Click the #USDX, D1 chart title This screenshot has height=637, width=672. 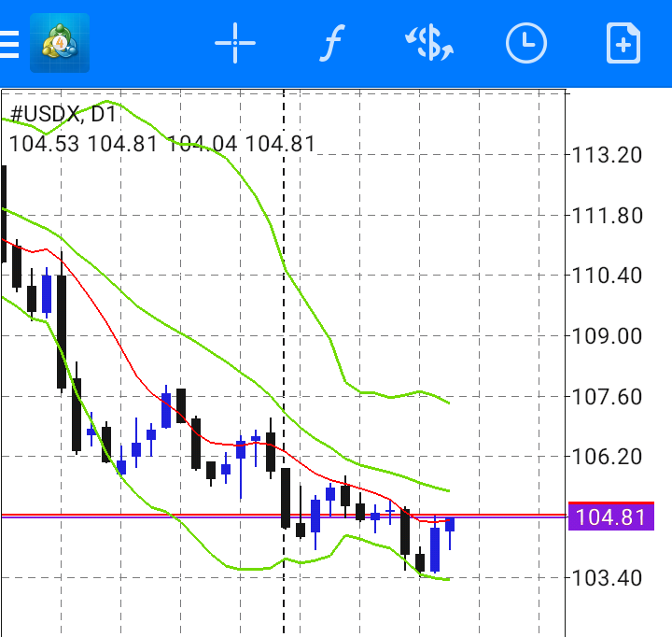(63, 114)
